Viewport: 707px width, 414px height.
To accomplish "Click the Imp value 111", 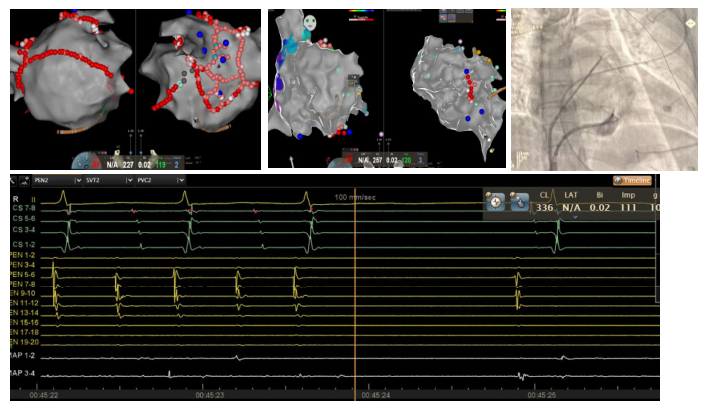I will (628, 207).
